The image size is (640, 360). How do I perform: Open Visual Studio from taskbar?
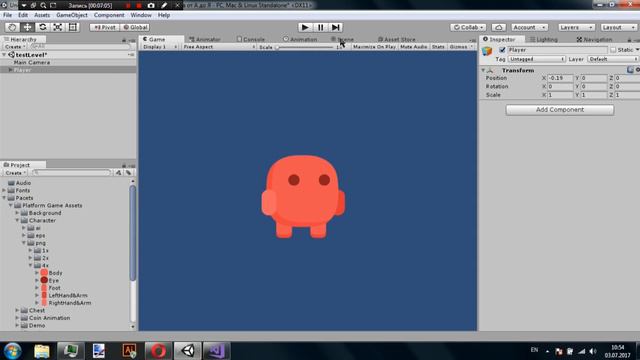click(x=216, y=351)
